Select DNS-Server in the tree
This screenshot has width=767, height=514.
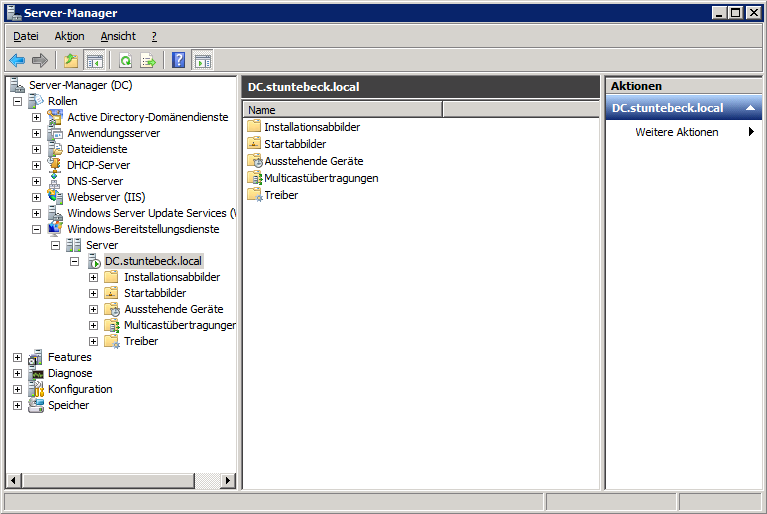(95, 181)
